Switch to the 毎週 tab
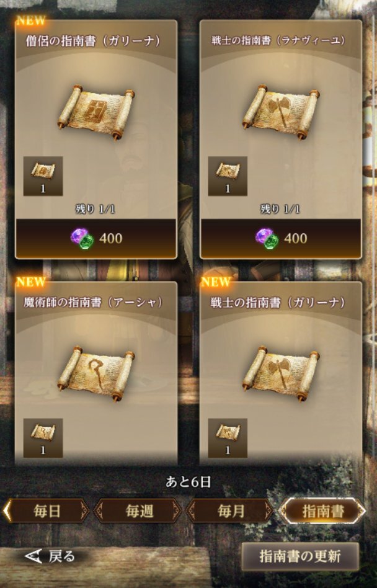 click(x=139, y=510)
